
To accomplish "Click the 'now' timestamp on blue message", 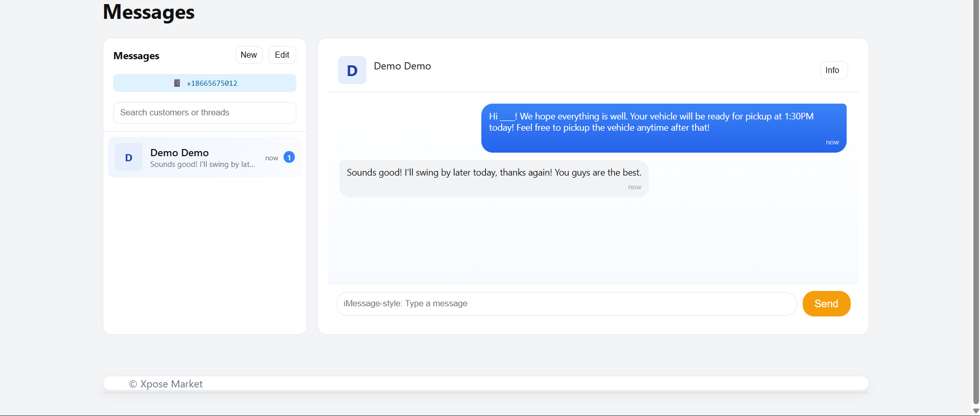I will (832, 142).
